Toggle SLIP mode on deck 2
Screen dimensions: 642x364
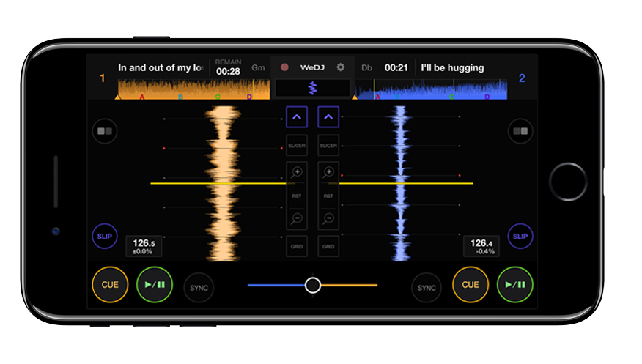tap(520, 237)
